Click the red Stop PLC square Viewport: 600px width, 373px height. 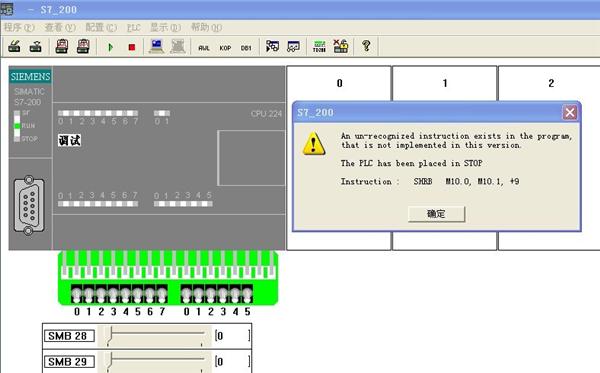pos(132,47)
